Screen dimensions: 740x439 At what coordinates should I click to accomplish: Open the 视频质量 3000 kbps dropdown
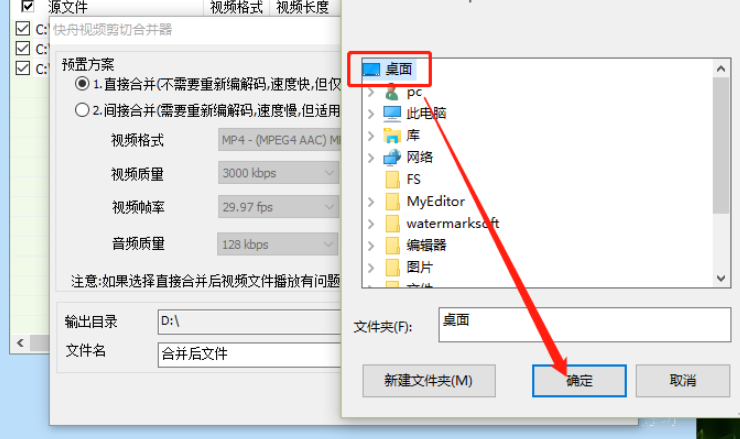(x=278, y=173)
